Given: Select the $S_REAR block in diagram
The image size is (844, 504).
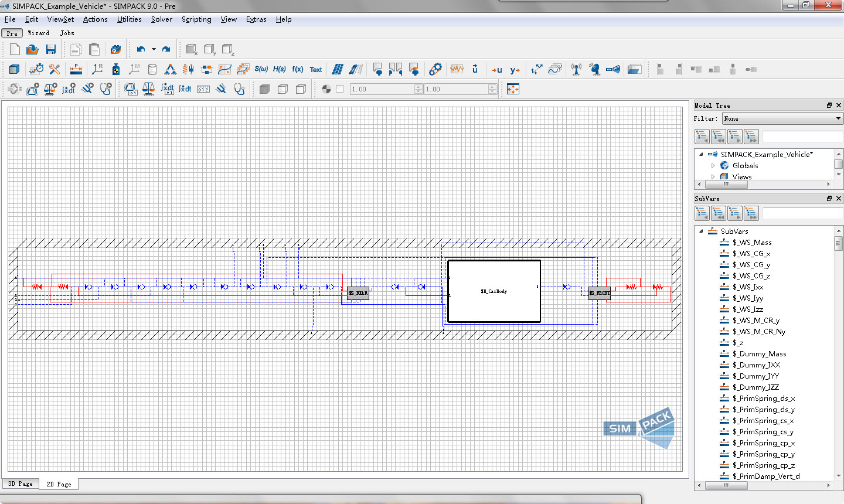Looking at the screenshot, I should 358,293.
